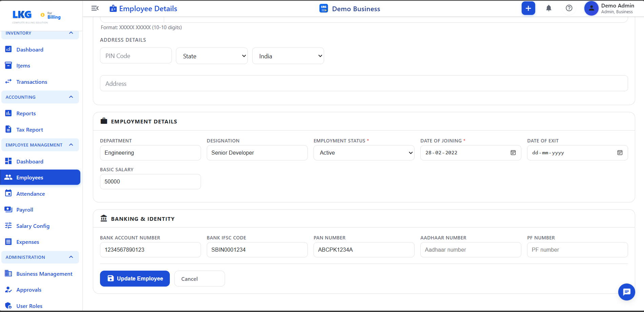644x312 pixels.
Task: Open Expenses link
Action: click(x=28, y=242)
